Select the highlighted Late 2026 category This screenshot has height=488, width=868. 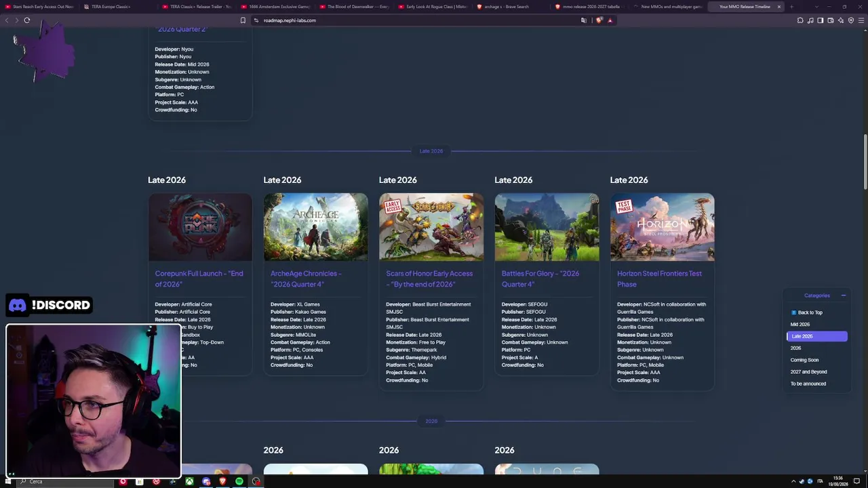point(816,336)
